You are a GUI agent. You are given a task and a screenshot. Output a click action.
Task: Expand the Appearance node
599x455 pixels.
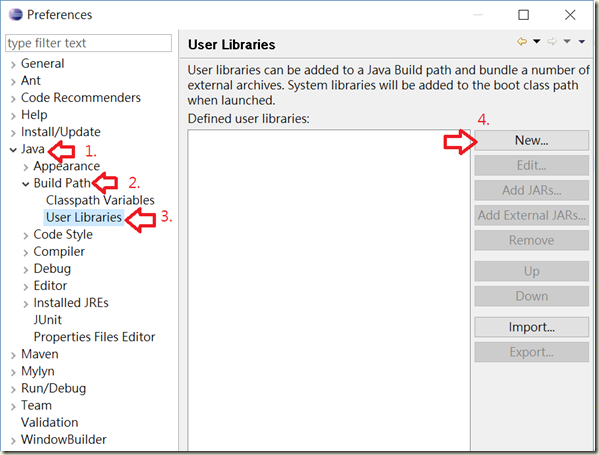pos(26,167)
